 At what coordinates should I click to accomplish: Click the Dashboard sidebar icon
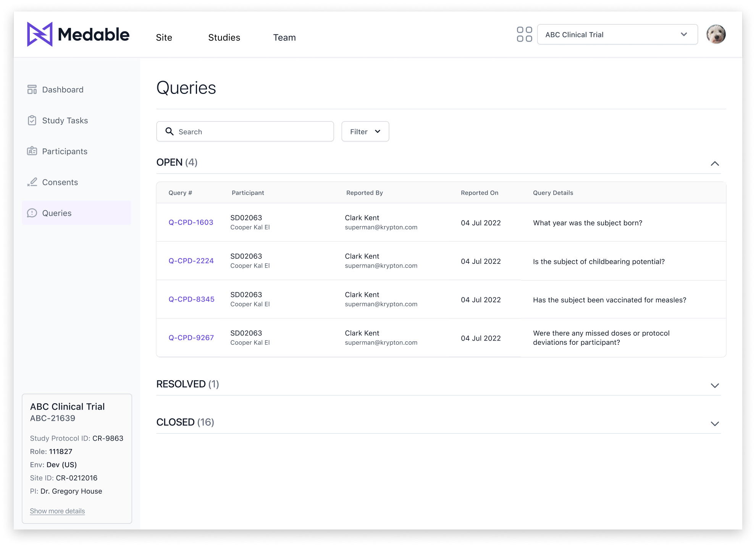[32, 89]
